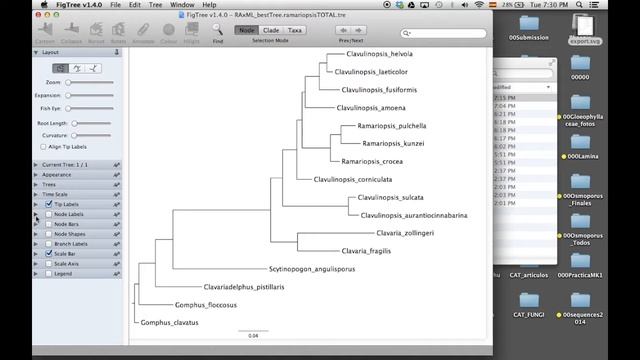
Task: Open the Edit menu
Action: coord(135,5)
